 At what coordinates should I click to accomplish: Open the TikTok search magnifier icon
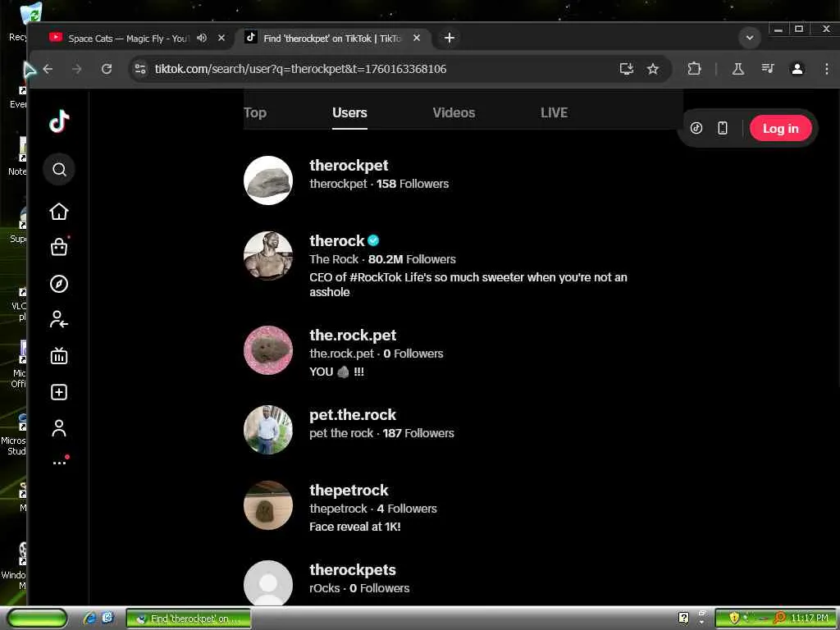59,170
